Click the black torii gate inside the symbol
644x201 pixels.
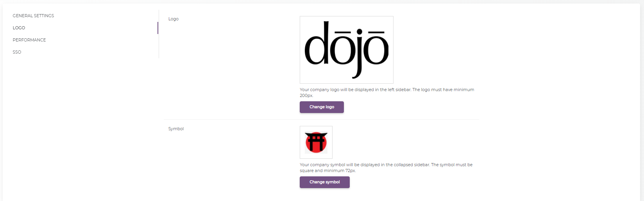(x=316, y=142)
